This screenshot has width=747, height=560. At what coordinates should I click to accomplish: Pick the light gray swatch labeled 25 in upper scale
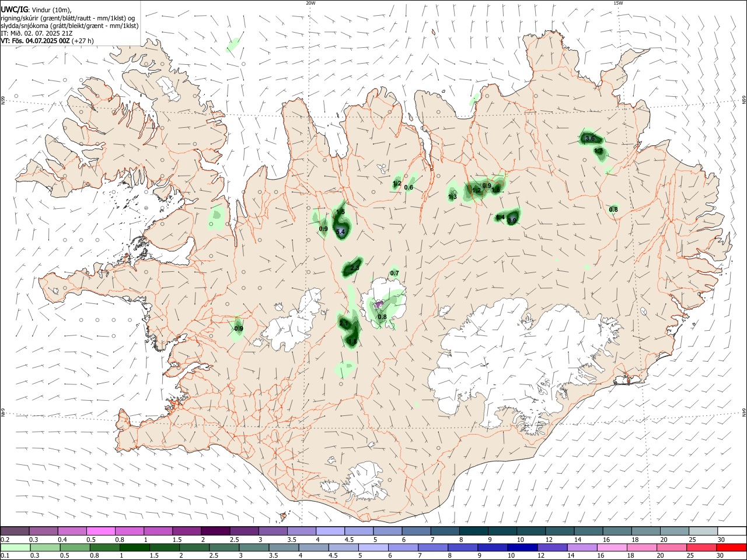point(703,531)
